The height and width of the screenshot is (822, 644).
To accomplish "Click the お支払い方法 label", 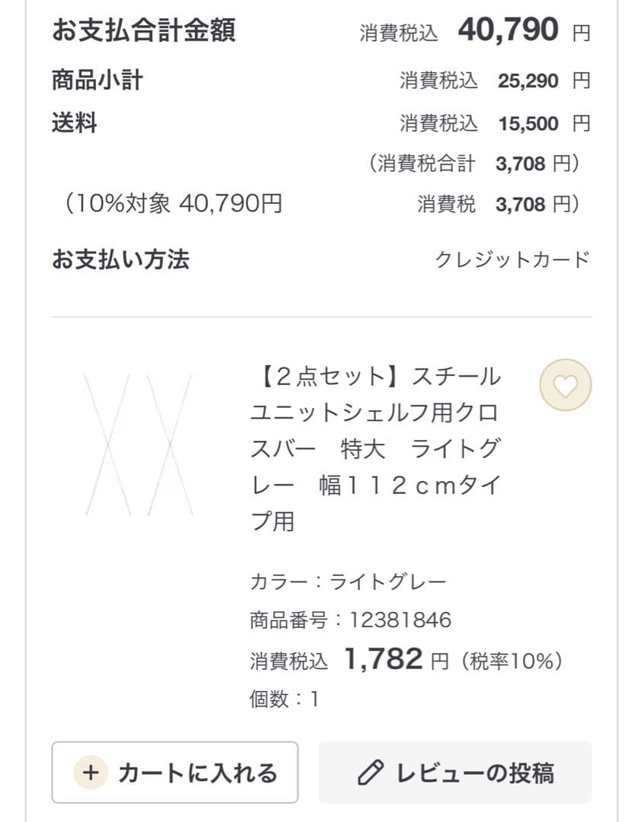I will click(120, 260).
